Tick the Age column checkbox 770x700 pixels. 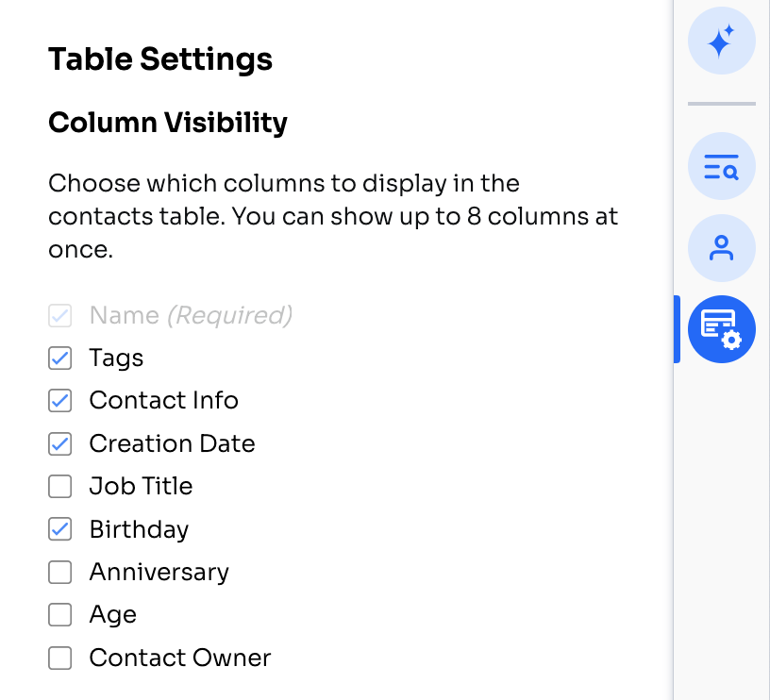59,614
